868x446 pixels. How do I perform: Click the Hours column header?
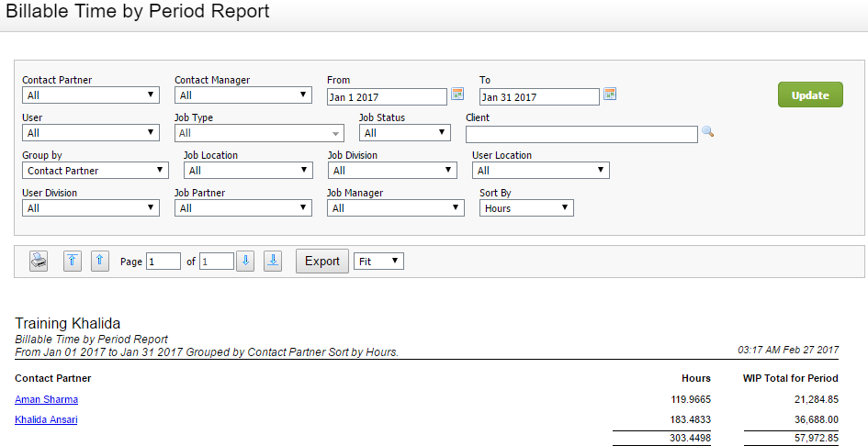(x=696, y=378)
